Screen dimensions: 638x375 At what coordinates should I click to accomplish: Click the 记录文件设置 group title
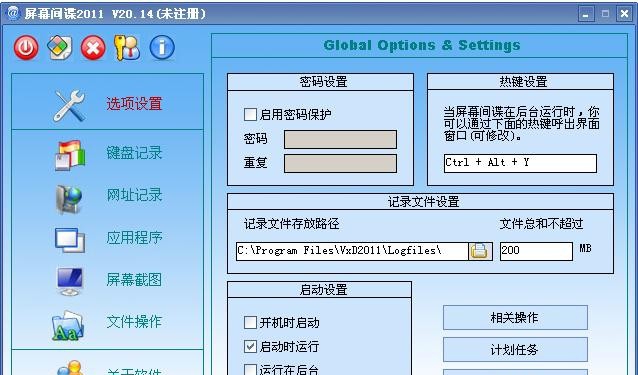click(423, 202)
